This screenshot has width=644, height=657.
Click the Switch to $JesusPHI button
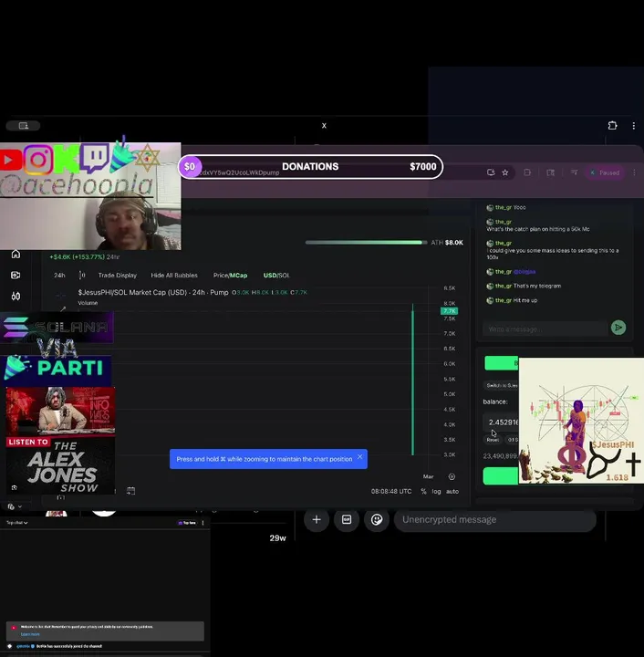(x=501, y=385)
